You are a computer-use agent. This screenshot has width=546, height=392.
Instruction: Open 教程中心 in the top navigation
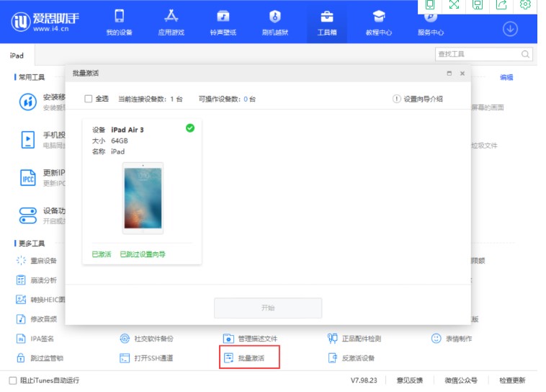coord(379,22)
